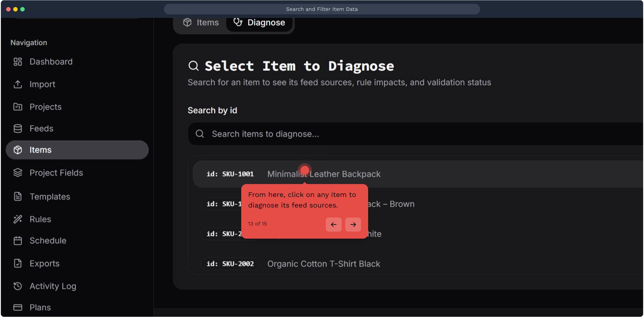Select the Diagnose tab
This screenshot has height=317, width=644.
coord(259,23)
